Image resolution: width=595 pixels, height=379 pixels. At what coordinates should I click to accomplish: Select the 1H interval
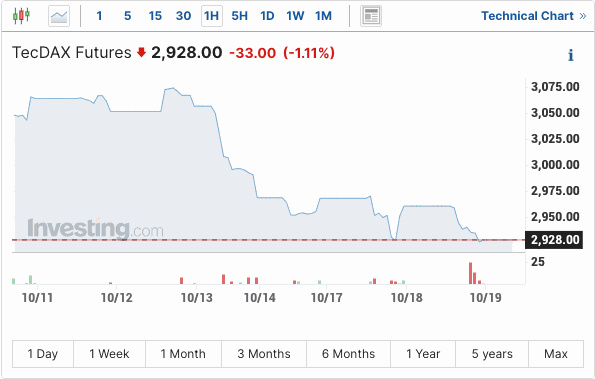click(212, 16)
